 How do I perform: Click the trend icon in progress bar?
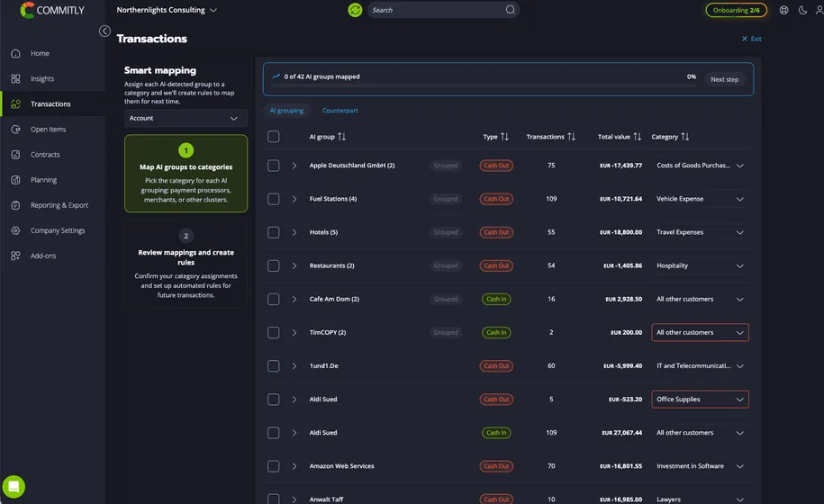point(276,76)
